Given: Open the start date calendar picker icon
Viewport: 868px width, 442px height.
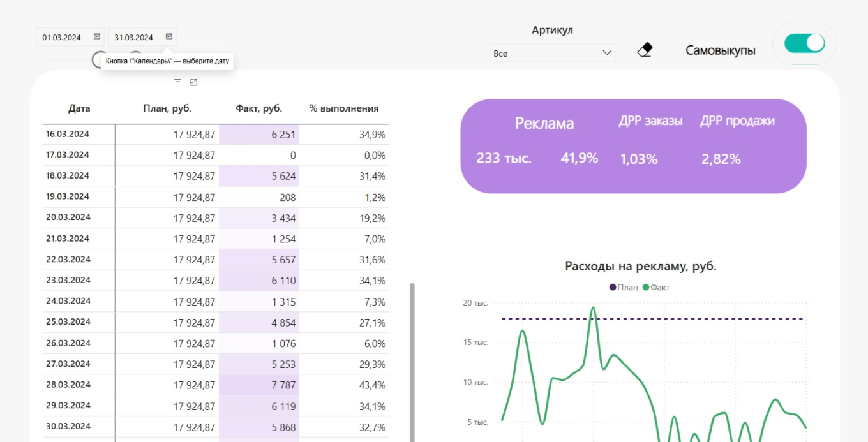Looking at the screenshot, I should point(97,37).
